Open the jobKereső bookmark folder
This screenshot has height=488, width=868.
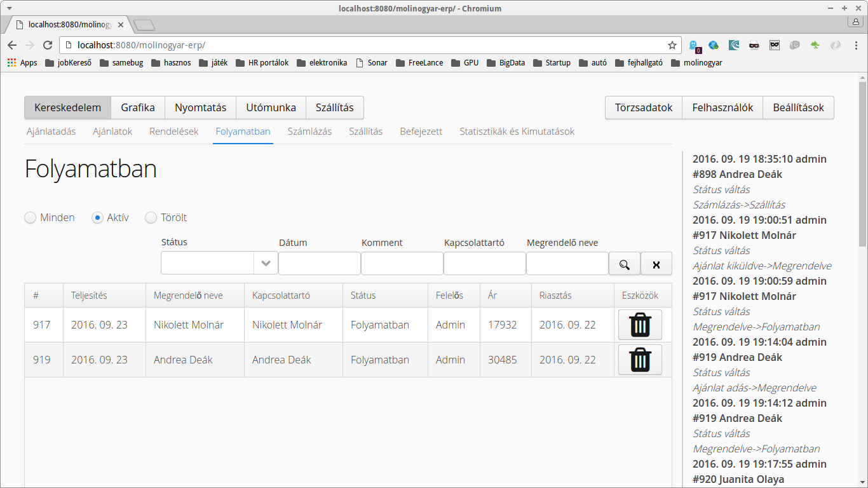tap(69, 63)
